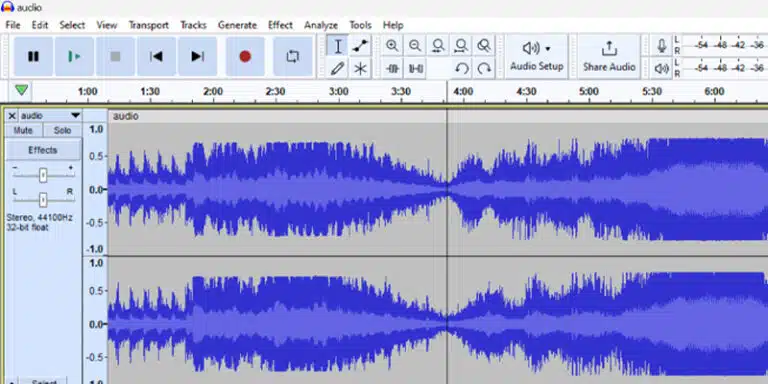The width and height of the screenshot is (768, 384).
Task: Click the Zoom Out magnifier
Action: point(415,46)
